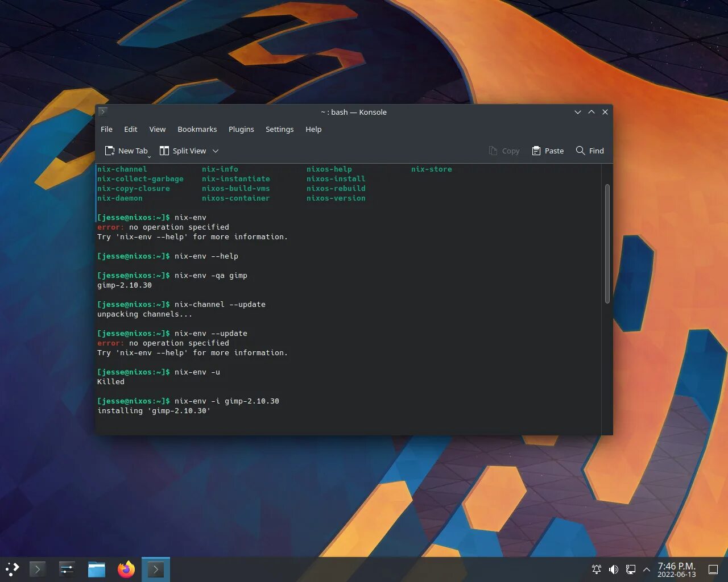Viewport: 728px width, 582px height.
Task: Click the Split View button
Action: point(183,151)
